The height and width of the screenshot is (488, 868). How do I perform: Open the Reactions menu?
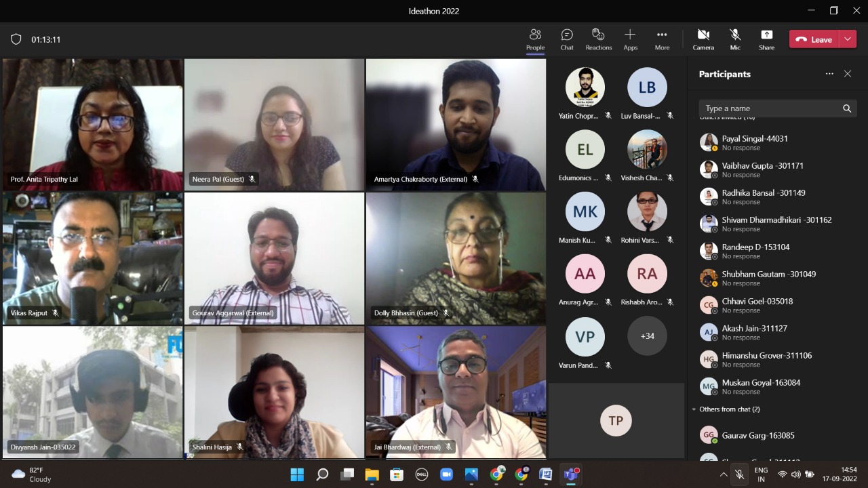598,39
